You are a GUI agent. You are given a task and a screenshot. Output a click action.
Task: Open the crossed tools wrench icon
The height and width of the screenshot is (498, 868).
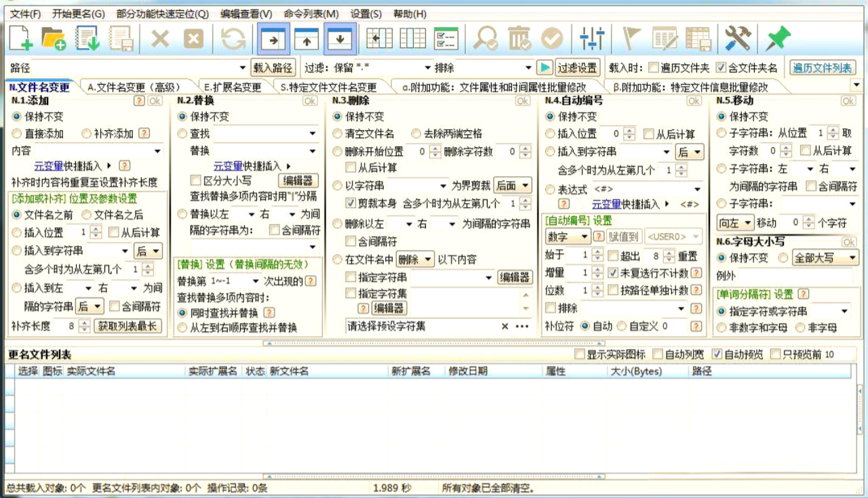737,39
